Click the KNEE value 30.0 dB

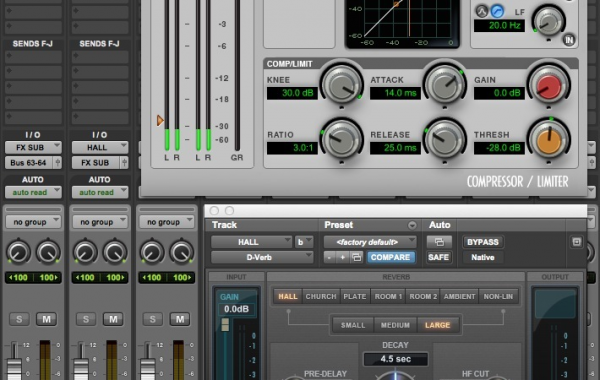coord(292,93)
